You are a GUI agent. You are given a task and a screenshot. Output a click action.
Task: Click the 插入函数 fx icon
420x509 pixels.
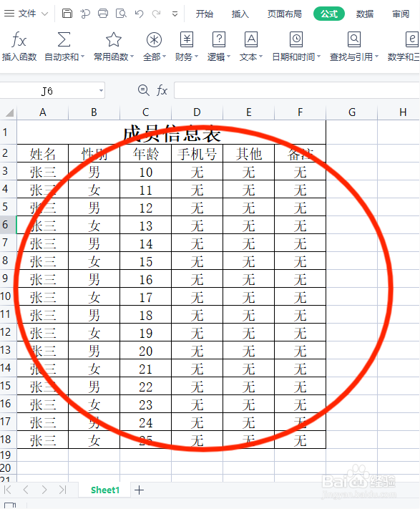[19, 40]
